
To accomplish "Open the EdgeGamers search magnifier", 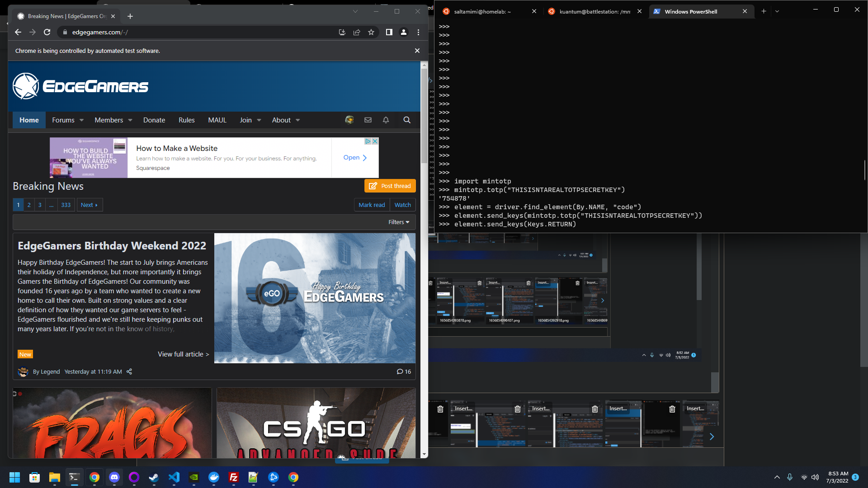I will [407, 120].
